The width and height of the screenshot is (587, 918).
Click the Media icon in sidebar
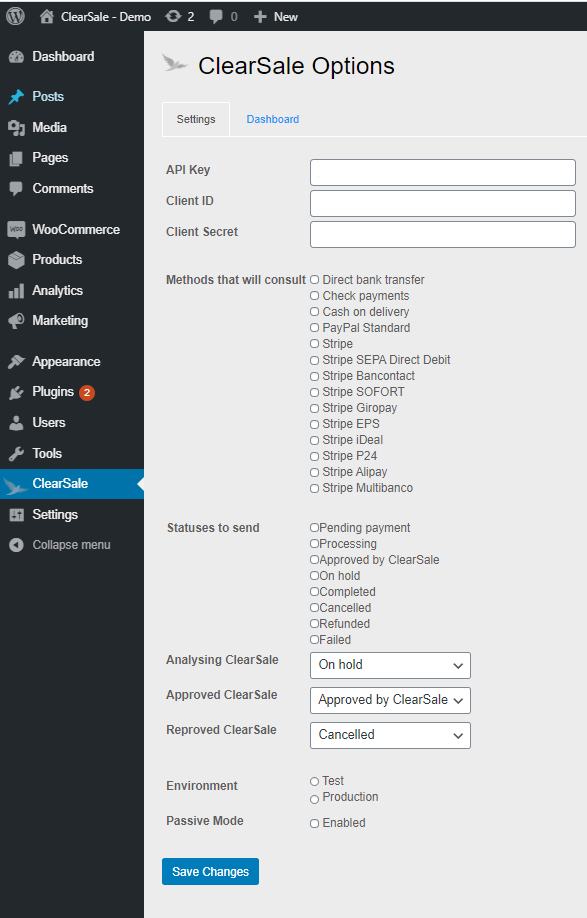pos(16,128)
